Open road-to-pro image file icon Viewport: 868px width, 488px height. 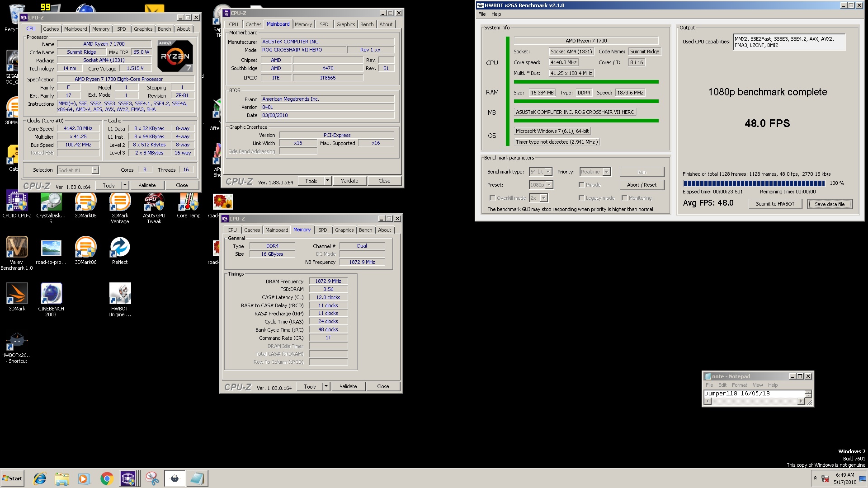51,251
